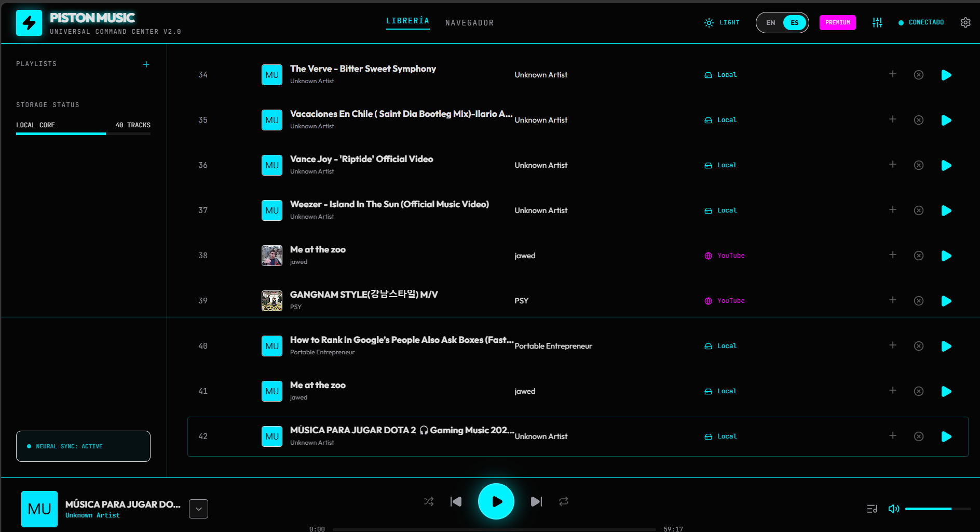Remove track 38 Me at the zoo
The width and height of the screenshot is (980, 532).
[x=919, y=256]
